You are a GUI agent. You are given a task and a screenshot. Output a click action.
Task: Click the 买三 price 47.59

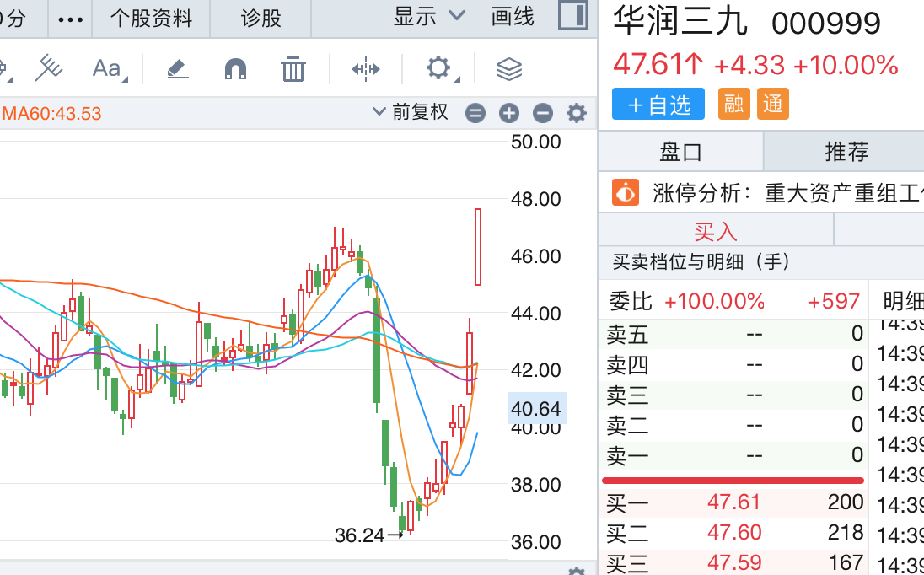733,562
